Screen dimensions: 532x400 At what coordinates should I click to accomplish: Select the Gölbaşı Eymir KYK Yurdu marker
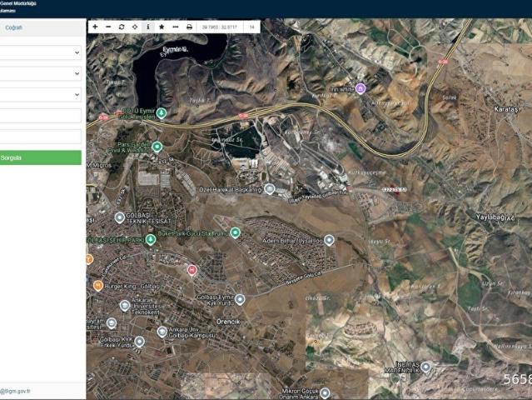(x=240, y=299)
